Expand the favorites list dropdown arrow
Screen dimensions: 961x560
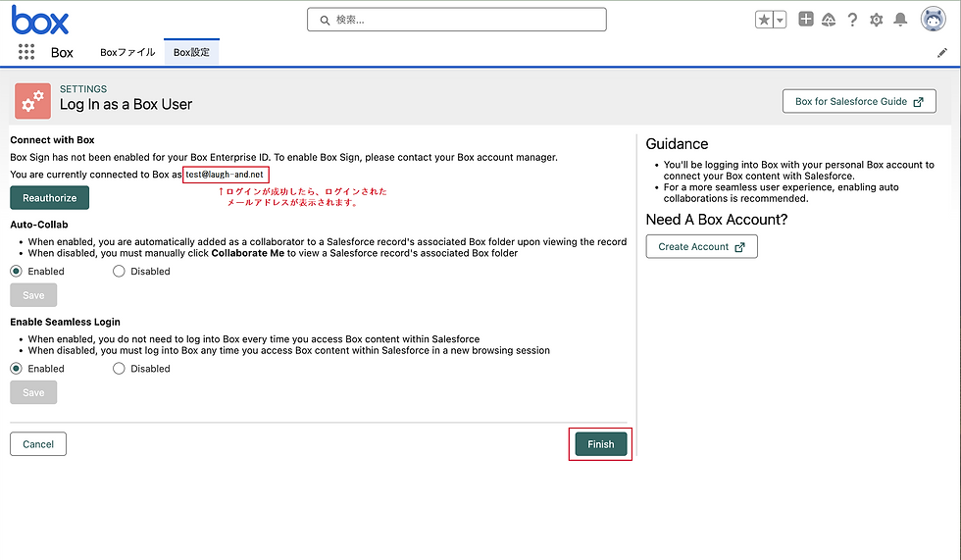tap(780, 20)
